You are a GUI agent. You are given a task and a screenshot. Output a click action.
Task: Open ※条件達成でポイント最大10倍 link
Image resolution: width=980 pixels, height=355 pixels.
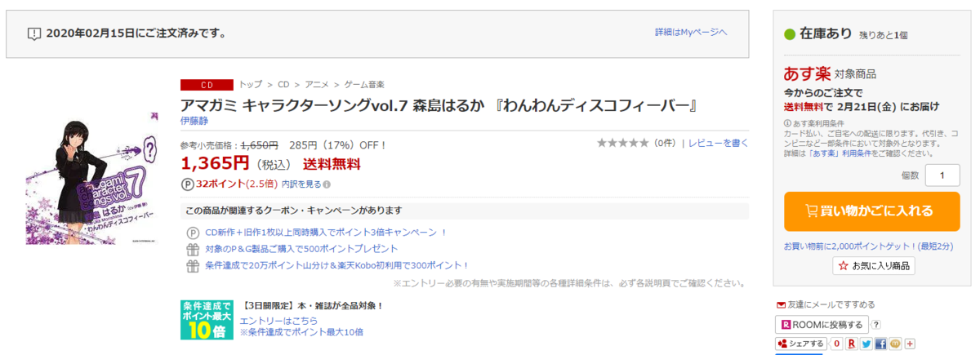point(301,332)
